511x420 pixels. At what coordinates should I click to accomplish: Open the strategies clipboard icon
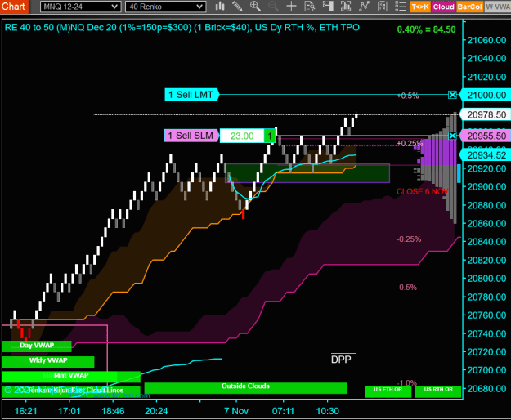click(382, 7)
